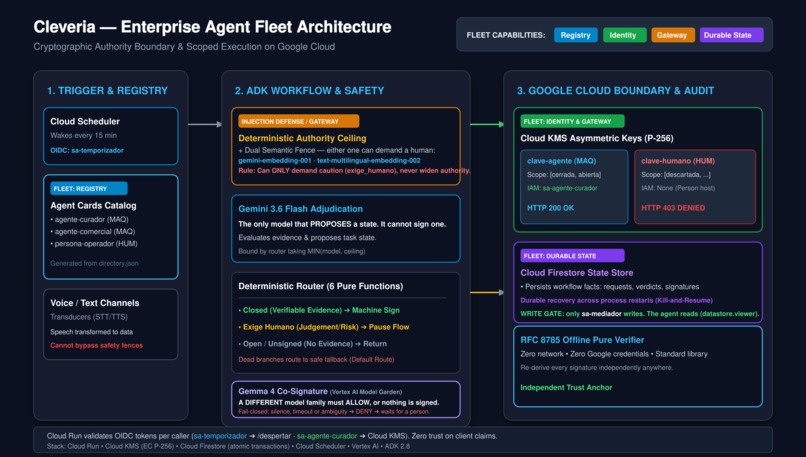The image size is (806, 457).
Task: Click the Cleveria main title
Action: point(212,27)
